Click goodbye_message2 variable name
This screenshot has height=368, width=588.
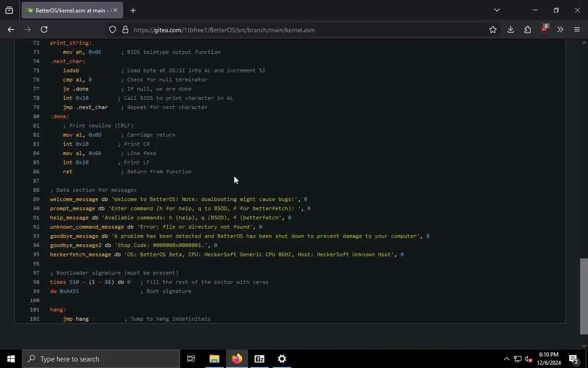76,245
